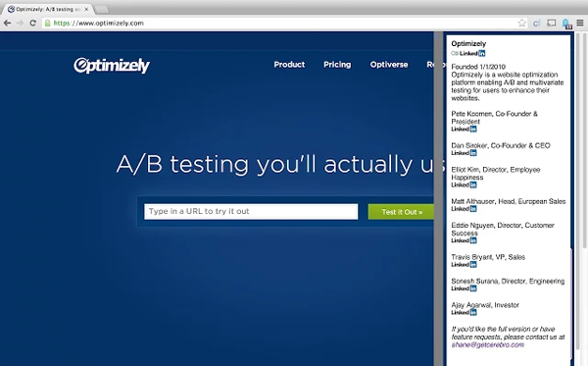
Task: Open Pete Koomen's LinkedIn icon
Action: pos(464,130)
